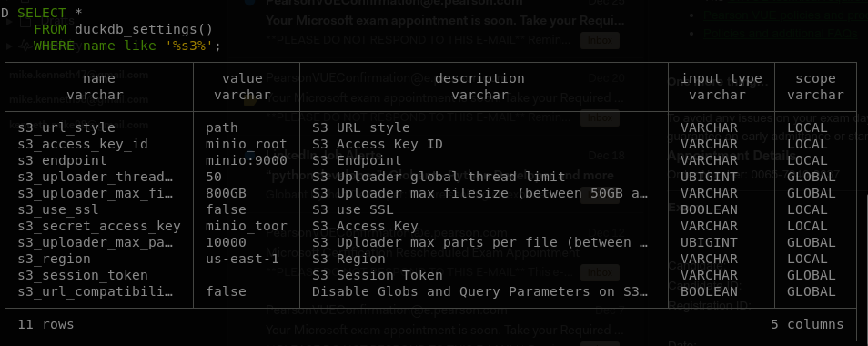Open the Pearson VUE policies link
Screen dimensions: 868x346
click(x=785, y=15)
